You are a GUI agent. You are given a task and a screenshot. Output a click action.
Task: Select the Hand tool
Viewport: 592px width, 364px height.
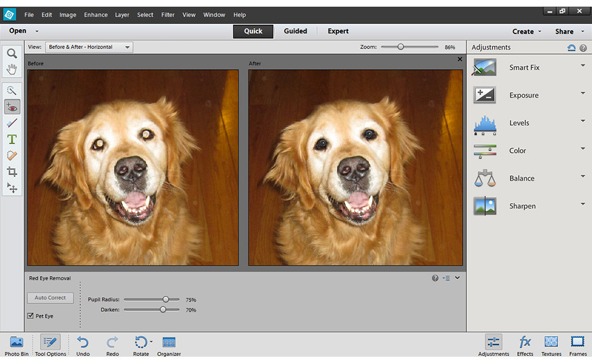point(12,69)
